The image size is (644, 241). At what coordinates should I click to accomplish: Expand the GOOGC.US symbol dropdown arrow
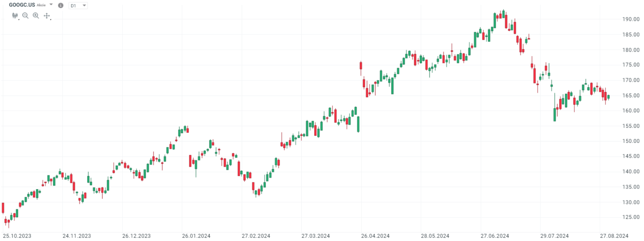point(51,5)
